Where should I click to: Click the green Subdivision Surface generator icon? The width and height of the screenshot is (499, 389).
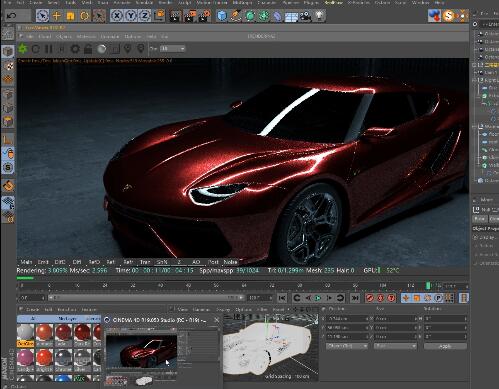[250, 16]
